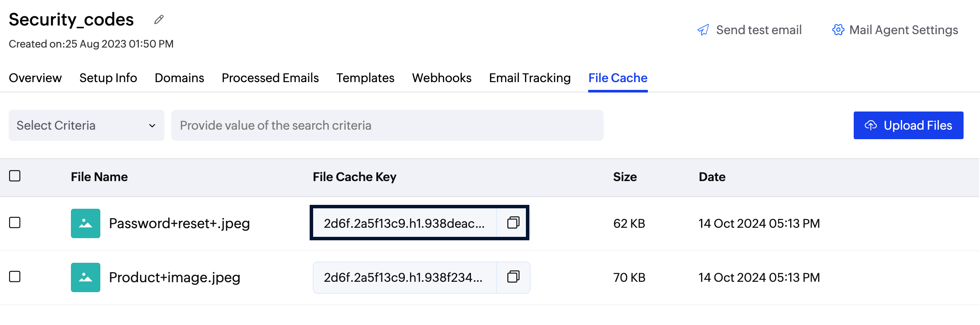Click the Mail Agent Settings gear icon

pos(838,30)
